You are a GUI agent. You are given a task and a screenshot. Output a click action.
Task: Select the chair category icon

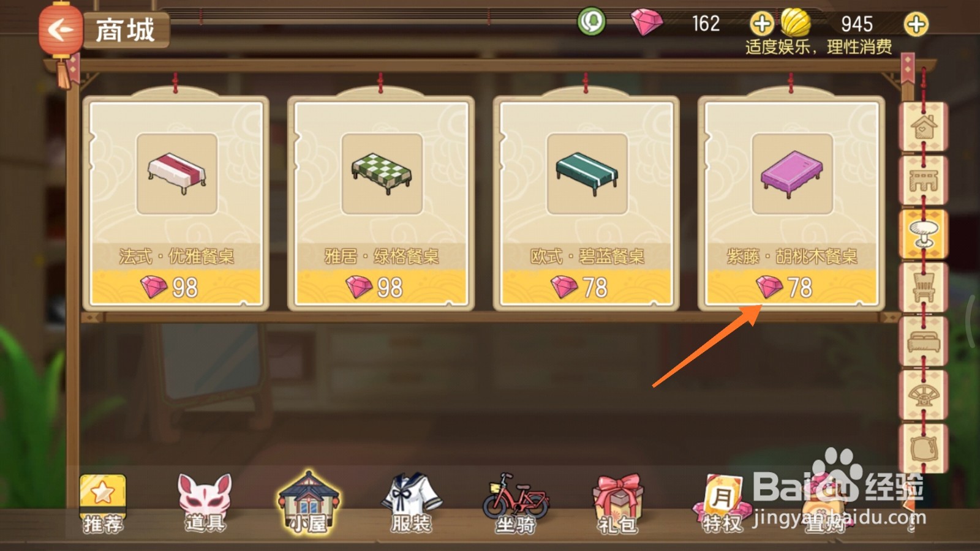(923, 287)
